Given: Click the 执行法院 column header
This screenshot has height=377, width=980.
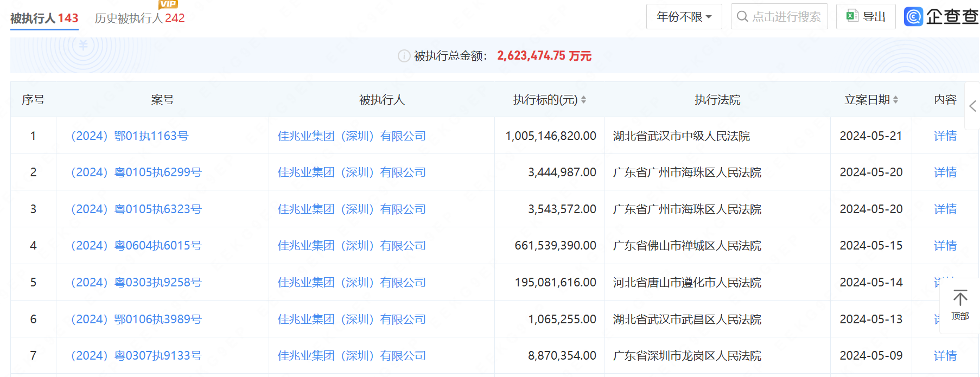Looking at the screenshot, I should click(717, 100).
